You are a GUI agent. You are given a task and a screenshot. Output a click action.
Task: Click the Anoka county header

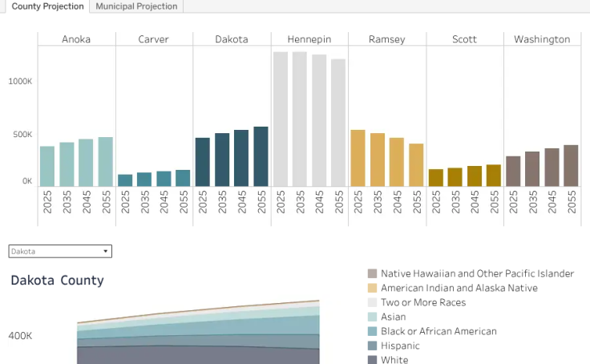pyautogui.click(x=76, y=39)
